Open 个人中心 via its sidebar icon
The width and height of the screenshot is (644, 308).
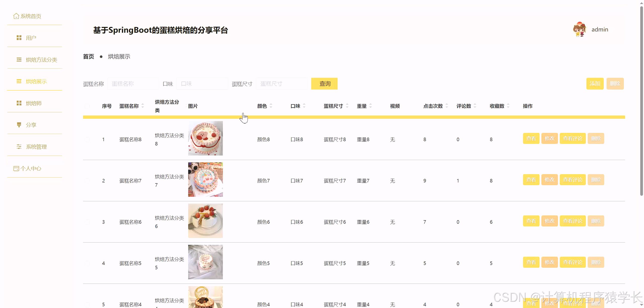coord(16,168)
